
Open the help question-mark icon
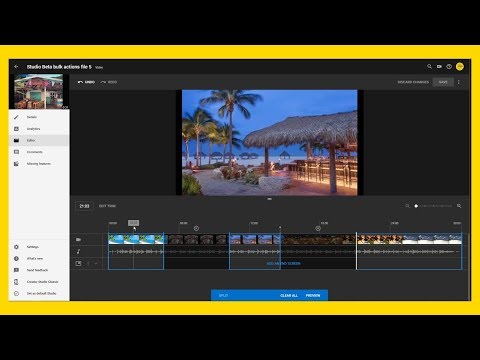tap(449, 66)
